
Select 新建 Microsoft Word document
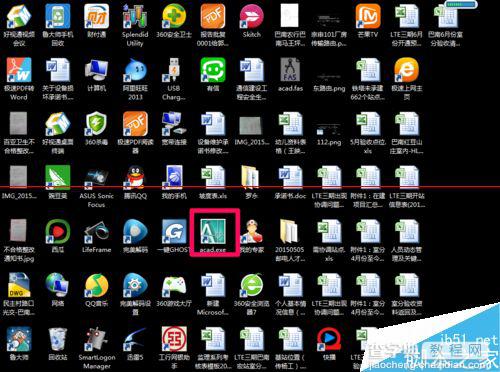[213, 285]
